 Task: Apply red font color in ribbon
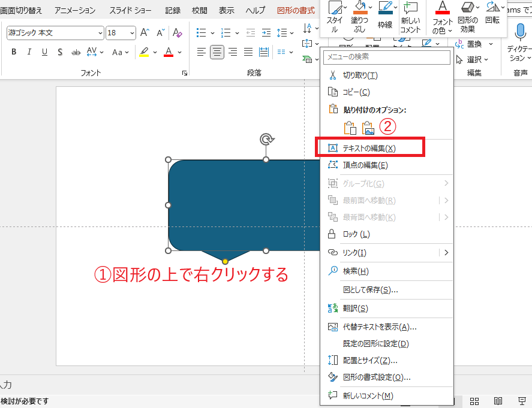(169, 52)
